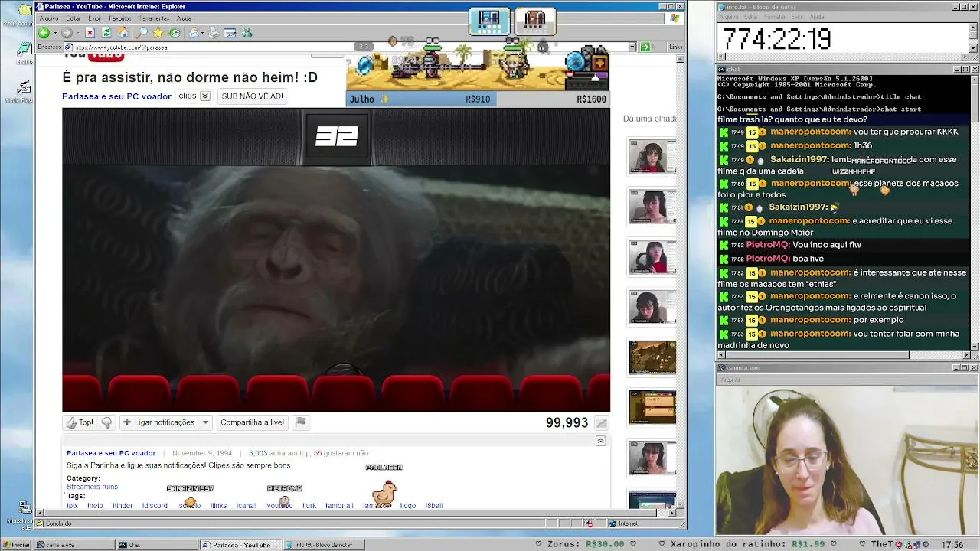
Task: Switch to info.txt Bloco de notas taskbar button
Action: click(325, 545)
